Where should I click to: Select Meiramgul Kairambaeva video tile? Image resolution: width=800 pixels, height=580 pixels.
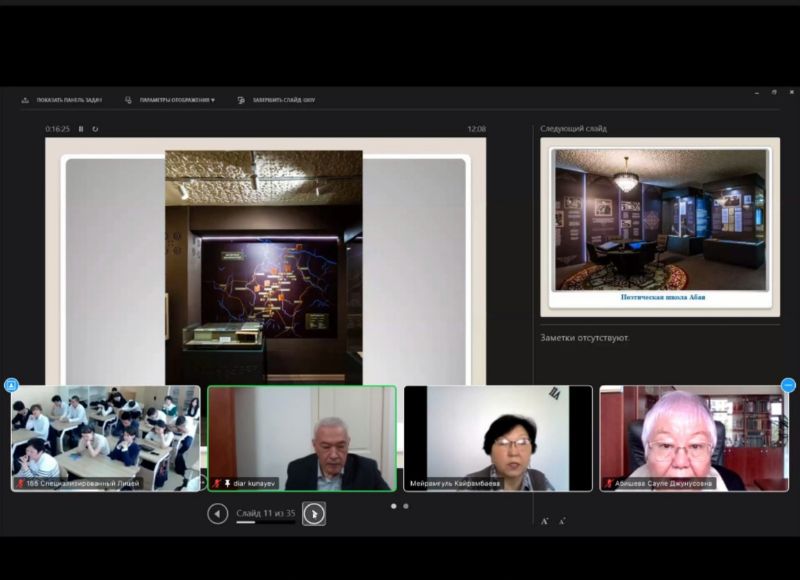coord(498,438)
